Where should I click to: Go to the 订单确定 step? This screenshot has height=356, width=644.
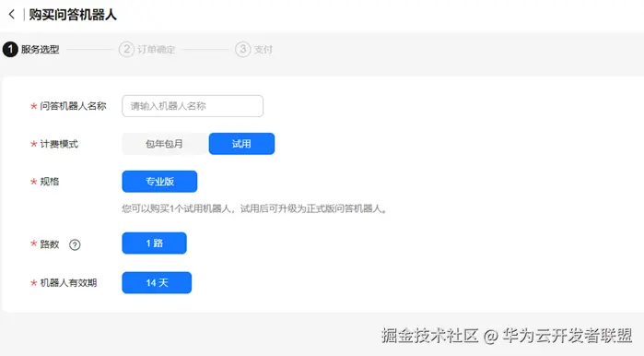(x=157, y=49)
